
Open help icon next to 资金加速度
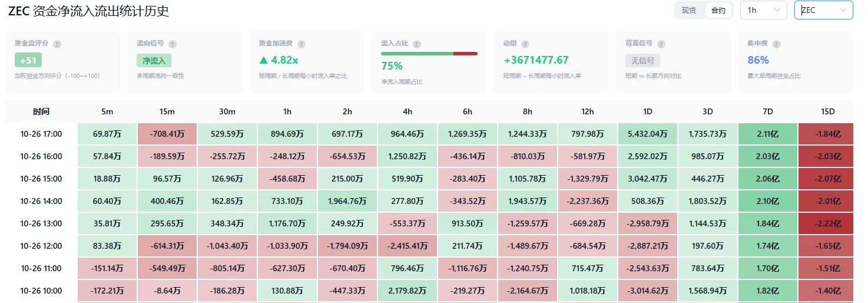coord(302,44)
